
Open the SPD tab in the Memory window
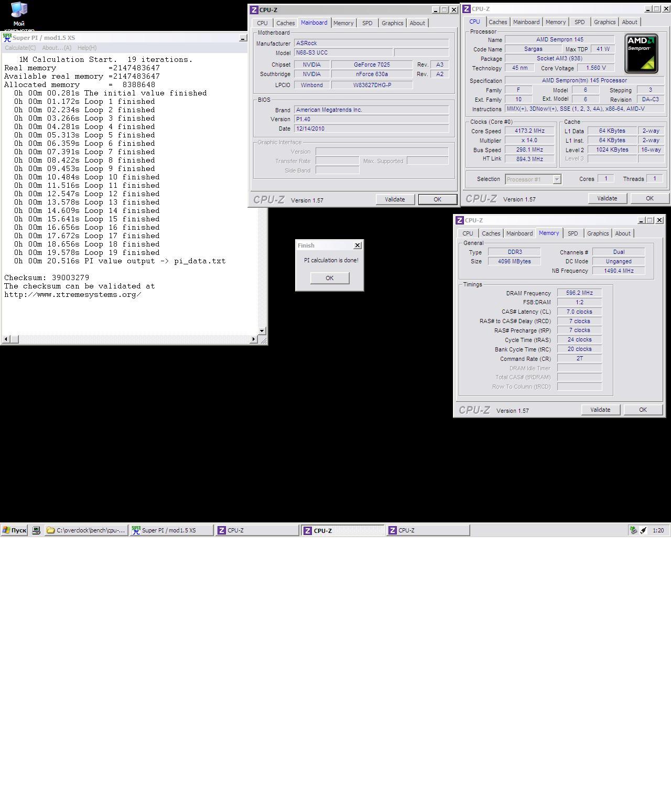(x=573, y=233)
